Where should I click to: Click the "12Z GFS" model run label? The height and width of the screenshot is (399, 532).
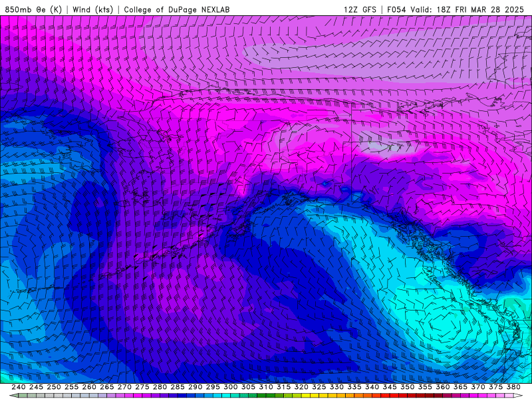coord(360,9)
